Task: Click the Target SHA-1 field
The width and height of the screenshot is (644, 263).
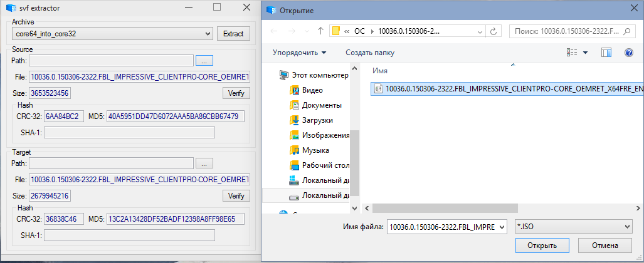Action: pos(129,235)
